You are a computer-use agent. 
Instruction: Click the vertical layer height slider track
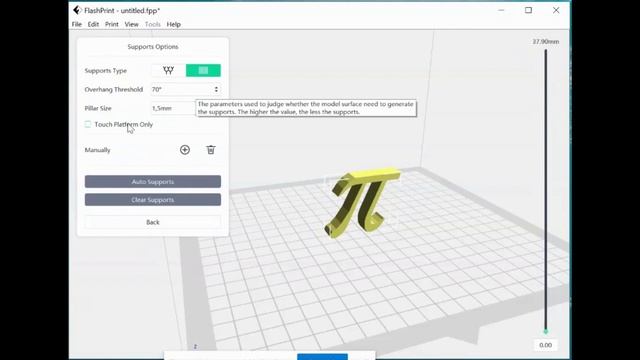coord(545,190)
